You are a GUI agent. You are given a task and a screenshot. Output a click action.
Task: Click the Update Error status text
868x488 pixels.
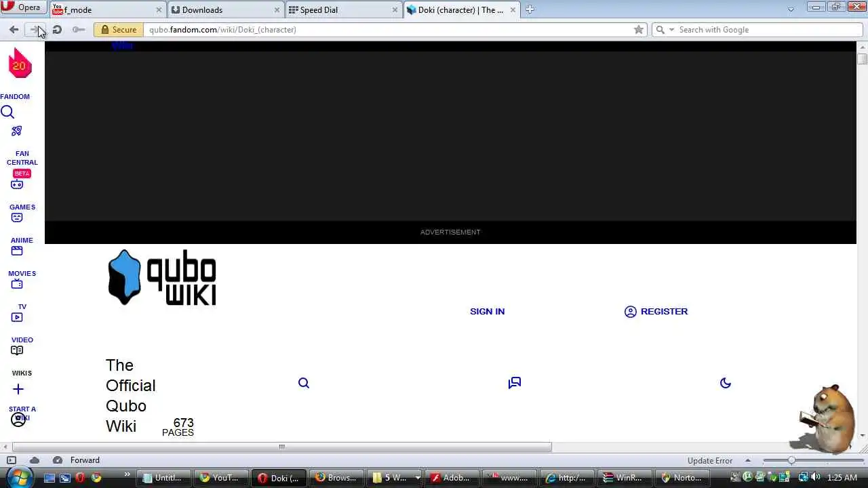tap(710, 460)
